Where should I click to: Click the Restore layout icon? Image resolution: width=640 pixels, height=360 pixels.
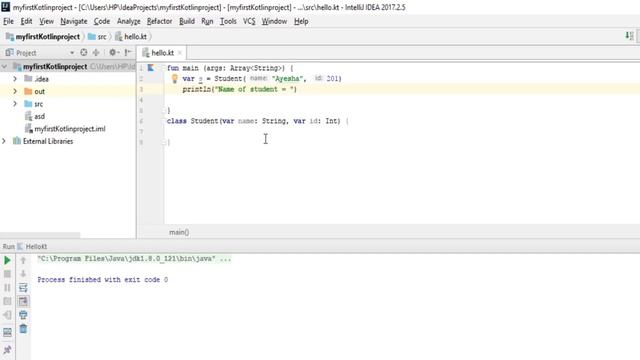click(x=7, y=332)
